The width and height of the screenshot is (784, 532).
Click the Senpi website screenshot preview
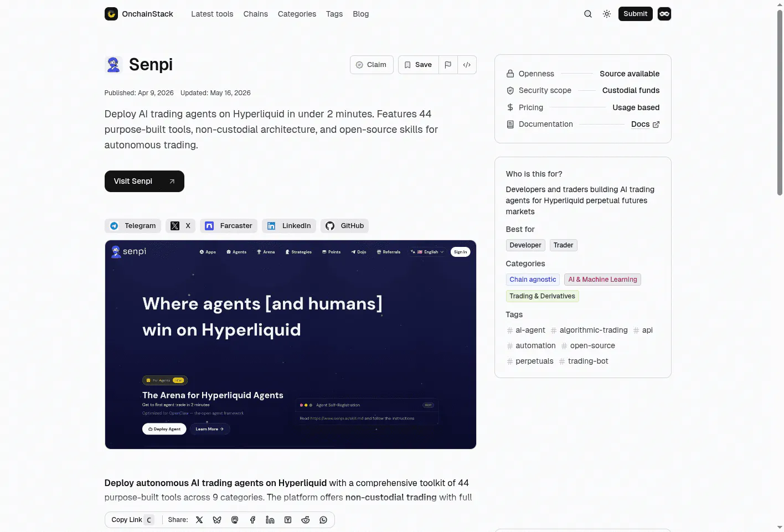tap(291, 344)
